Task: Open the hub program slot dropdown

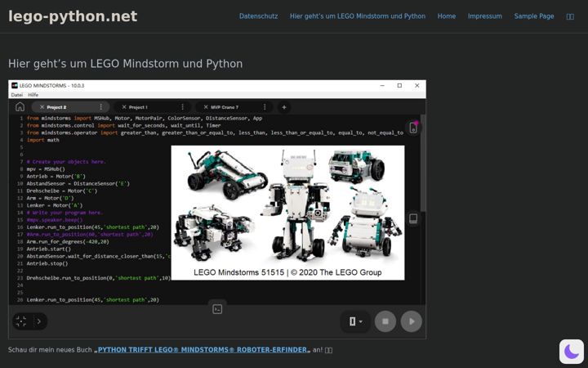Action: pos(355,321)
